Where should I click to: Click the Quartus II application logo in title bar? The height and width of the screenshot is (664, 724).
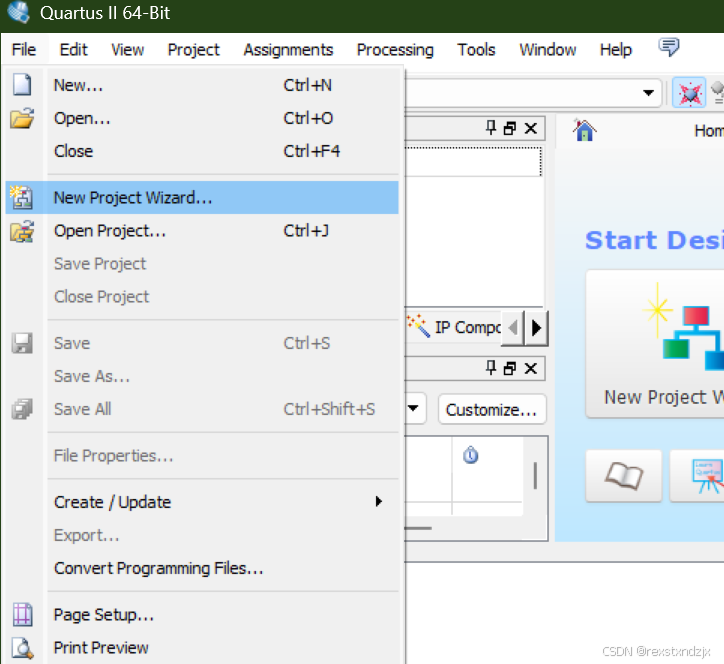pos(18,12)
